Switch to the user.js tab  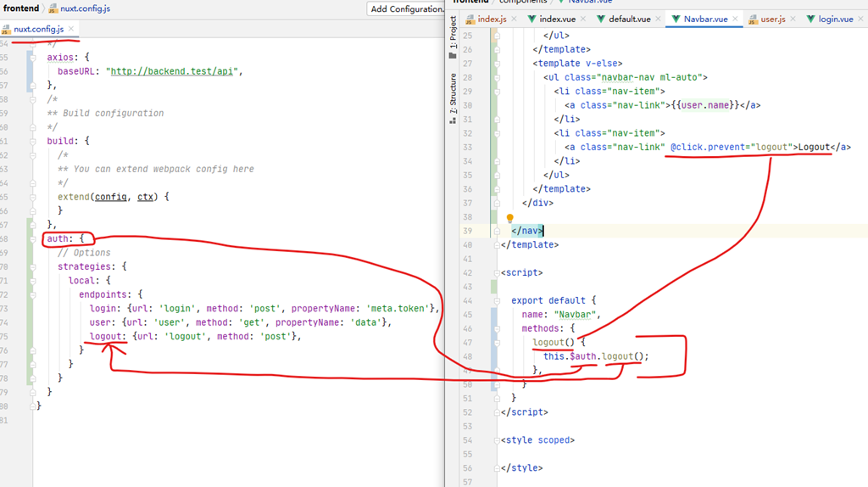[773, 19]
